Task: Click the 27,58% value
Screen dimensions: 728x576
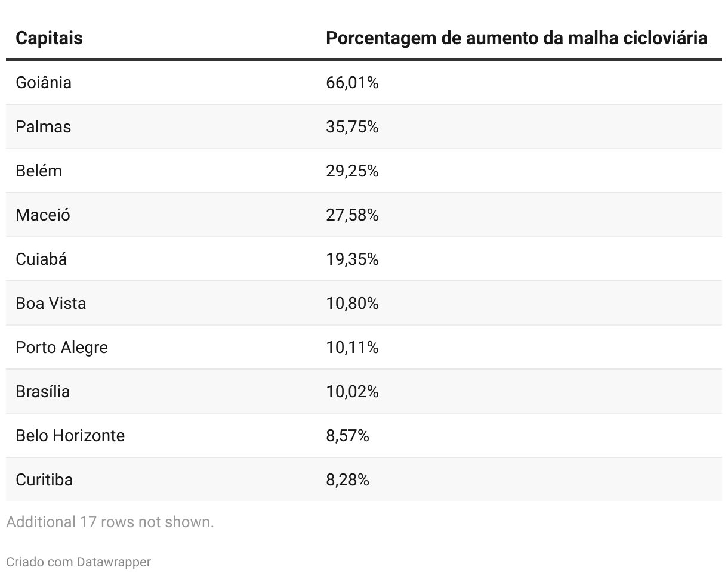Action: click(x=352, y=215)
